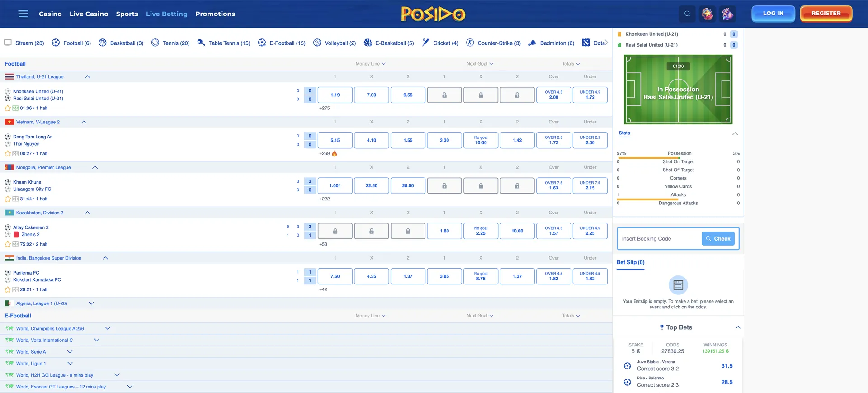Collapse India, Bangalore Super Division section

click(x=105, y=258)
